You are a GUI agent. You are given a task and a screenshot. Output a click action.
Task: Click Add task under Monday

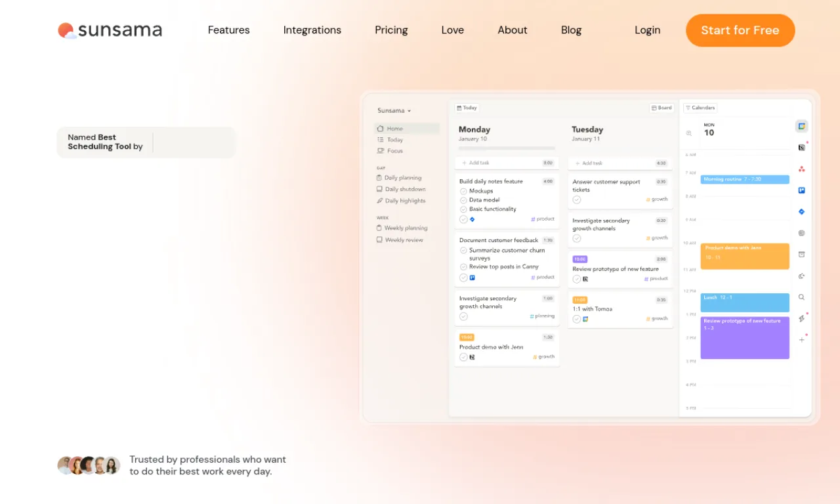(x=507, y=163)
